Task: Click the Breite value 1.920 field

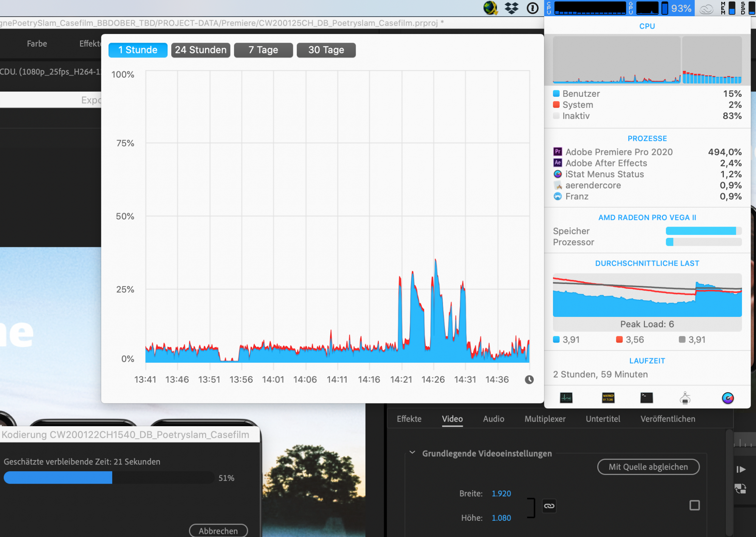Action: click(501, 494)
